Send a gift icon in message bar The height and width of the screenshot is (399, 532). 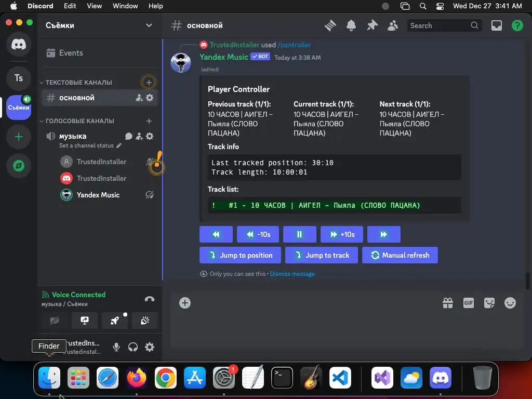pos(448,303)
